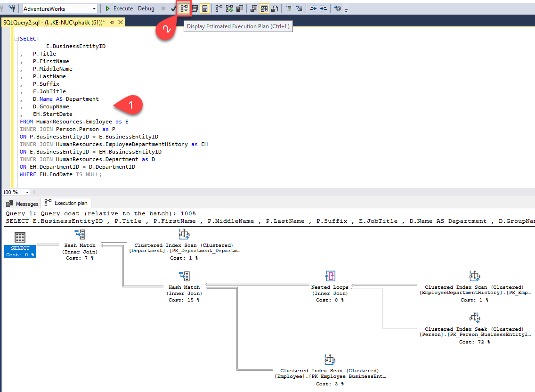Open the 100 % zoom dropdown
This screenshot has width=535, height=392.
[27, 192]
